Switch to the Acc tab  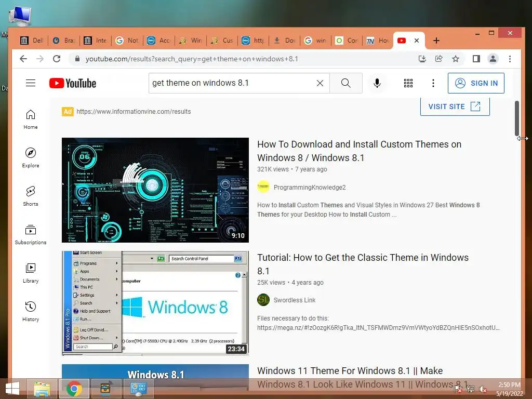tap(158, 41)
